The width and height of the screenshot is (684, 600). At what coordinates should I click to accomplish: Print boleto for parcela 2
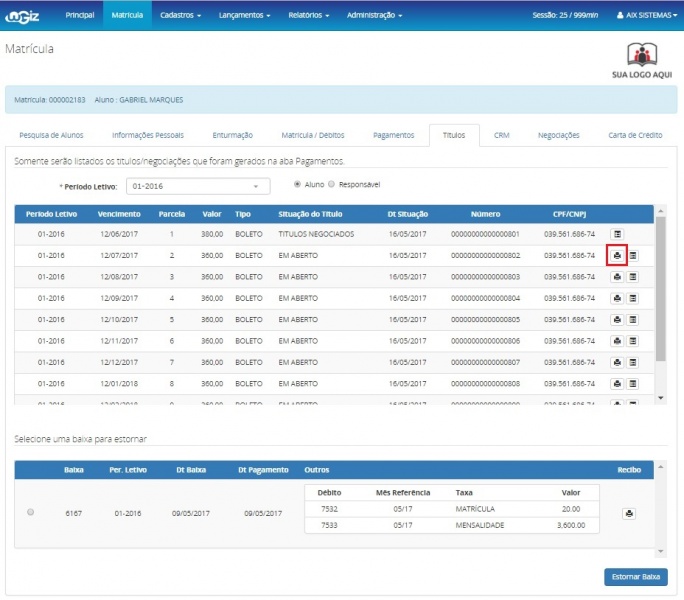pos(617,255)
